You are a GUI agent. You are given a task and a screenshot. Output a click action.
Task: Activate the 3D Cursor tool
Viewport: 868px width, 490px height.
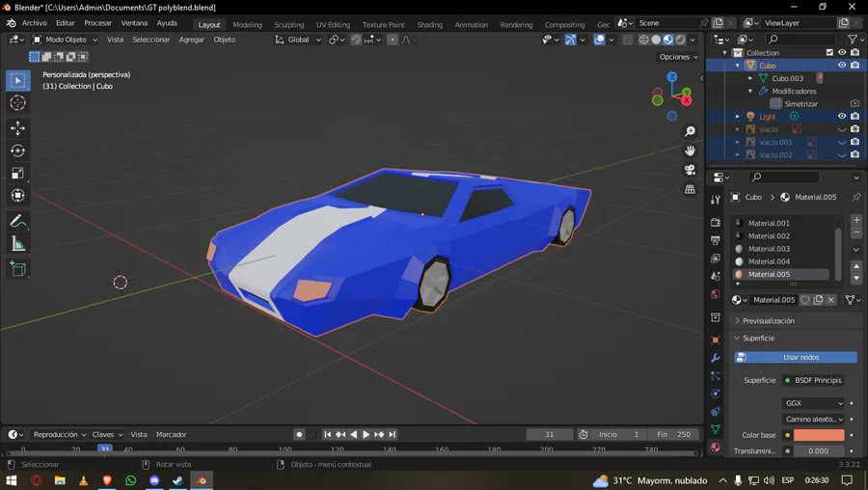coord(17,103)
